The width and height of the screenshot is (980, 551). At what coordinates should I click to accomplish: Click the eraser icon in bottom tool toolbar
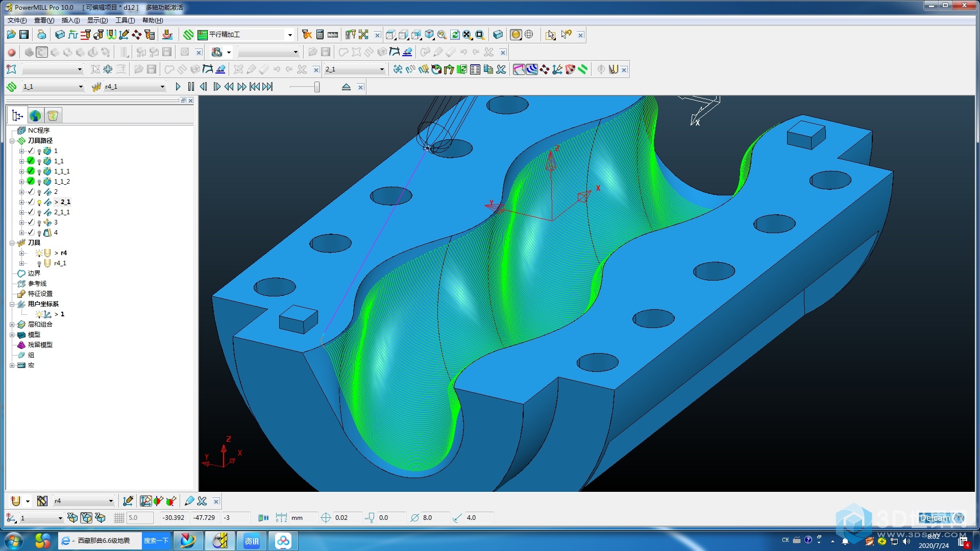point(189,501)
